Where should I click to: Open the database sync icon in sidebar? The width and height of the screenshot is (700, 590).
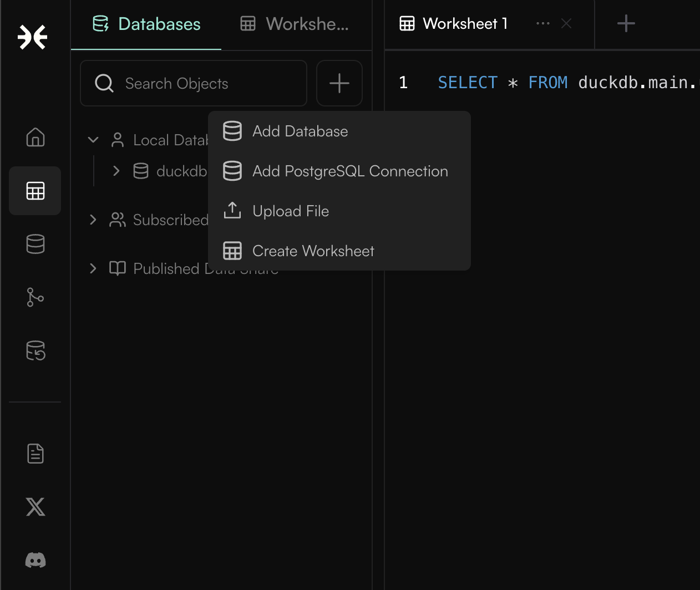35,350
